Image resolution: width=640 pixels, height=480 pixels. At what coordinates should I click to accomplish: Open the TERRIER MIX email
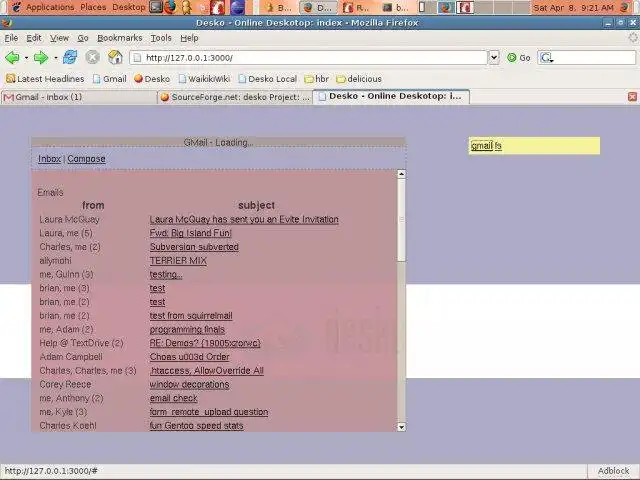coord(178,261)
